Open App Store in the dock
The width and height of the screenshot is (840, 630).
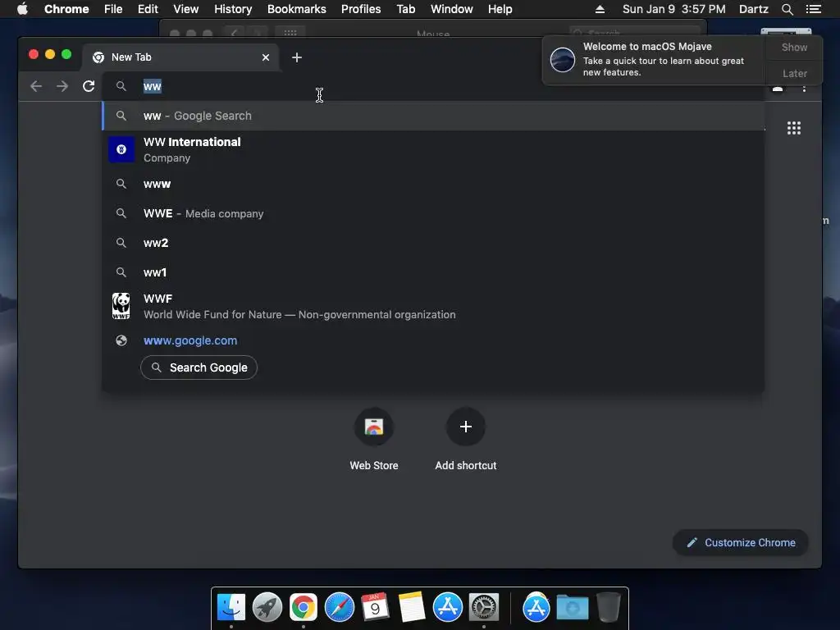(x=448, y=608)
